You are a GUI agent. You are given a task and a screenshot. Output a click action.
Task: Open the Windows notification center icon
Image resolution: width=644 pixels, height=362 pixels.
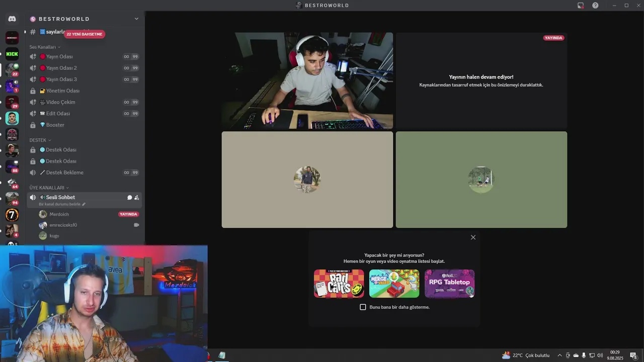[x=634, y=355]
